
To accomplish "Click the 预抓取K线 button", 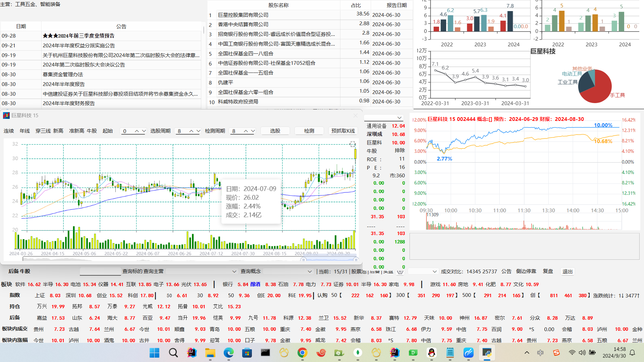I will click(x=343, y=131).
